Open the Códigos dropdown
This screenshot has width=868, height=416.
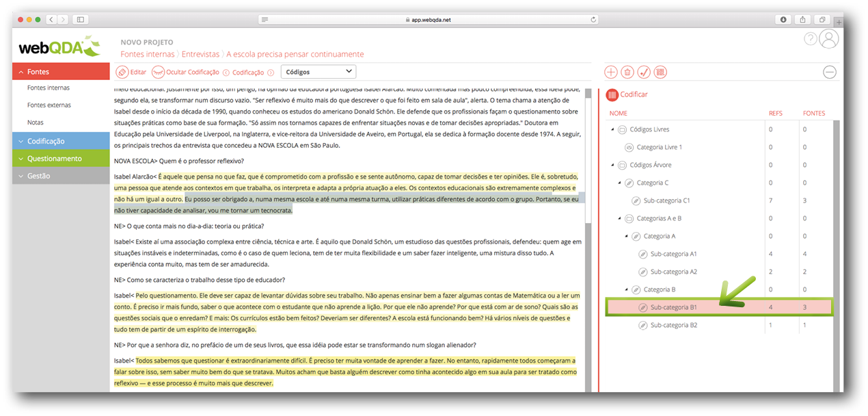pos(318,71)
